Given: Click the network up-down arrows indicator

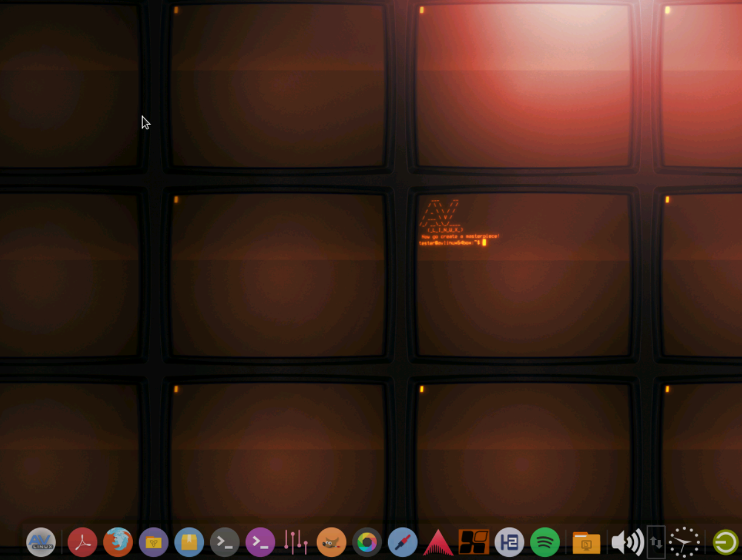Looking at the screenshot, I should tap(656, 542).
